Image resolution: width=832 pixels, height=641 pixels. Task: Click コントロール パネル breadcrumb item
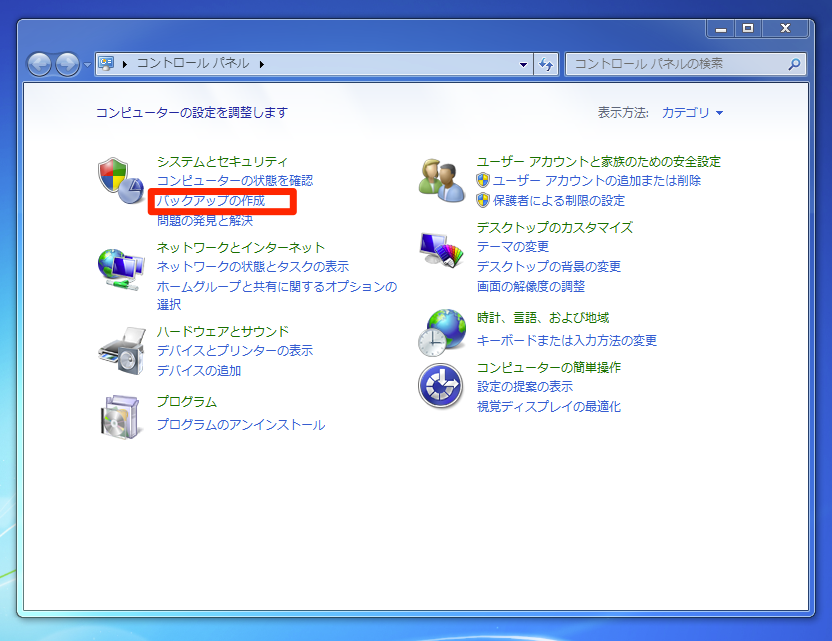193,64
